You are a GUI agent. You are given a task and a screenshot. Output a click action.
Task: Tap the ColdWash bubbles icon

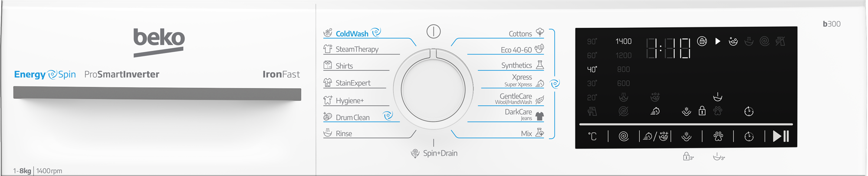328,33
